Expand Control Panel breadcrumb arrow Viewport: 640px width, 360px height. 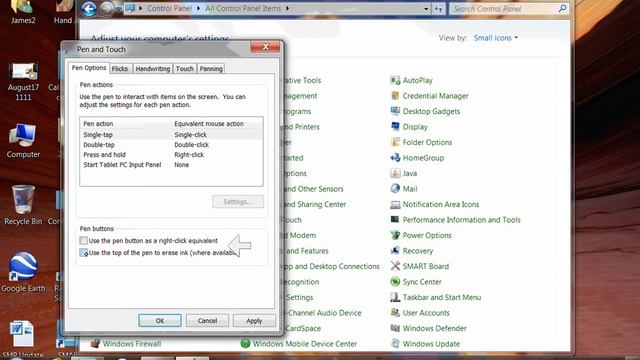(x=198, y=9)
